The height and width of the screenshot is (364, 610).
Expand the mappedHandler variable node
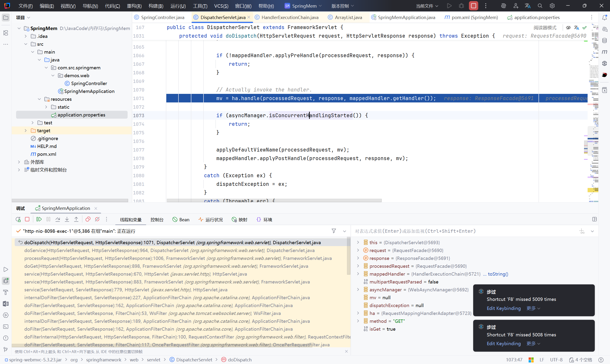coord(358,274)
